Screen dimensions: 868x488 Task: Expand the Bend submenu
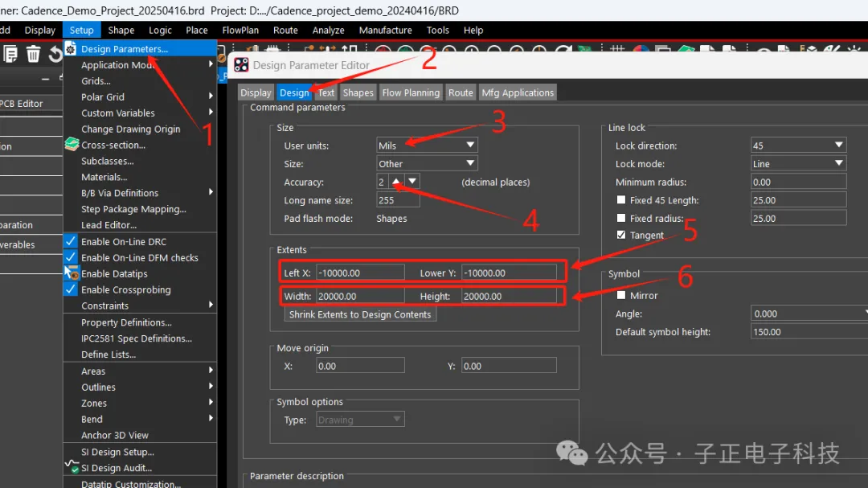pyautogui.click(x=211, y=419)
